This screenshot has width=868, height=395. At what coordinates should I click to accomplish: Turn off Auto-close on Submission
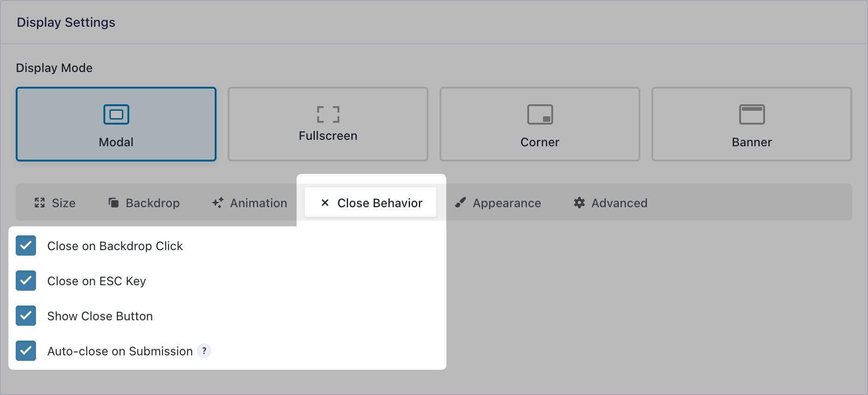26,351
